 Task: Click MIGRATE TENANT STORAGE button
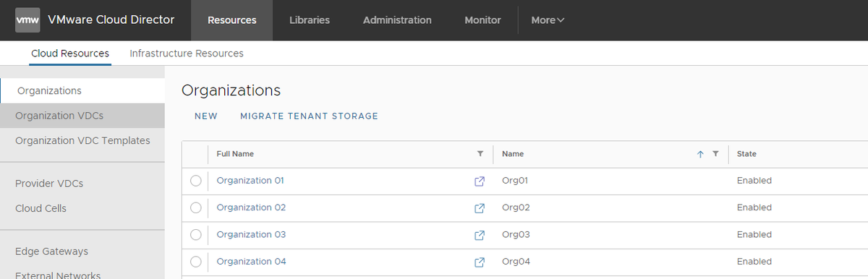point(309,116)
